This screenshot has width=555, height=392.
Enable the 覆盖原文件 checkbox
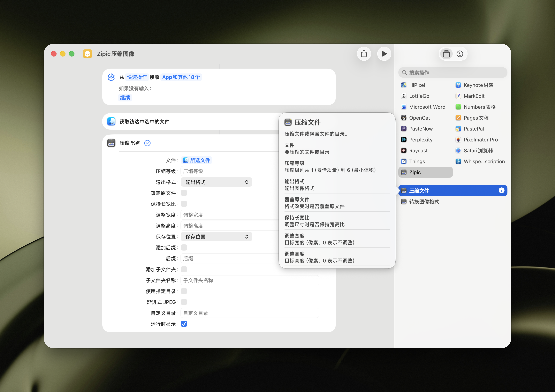[x=184, y=193]
